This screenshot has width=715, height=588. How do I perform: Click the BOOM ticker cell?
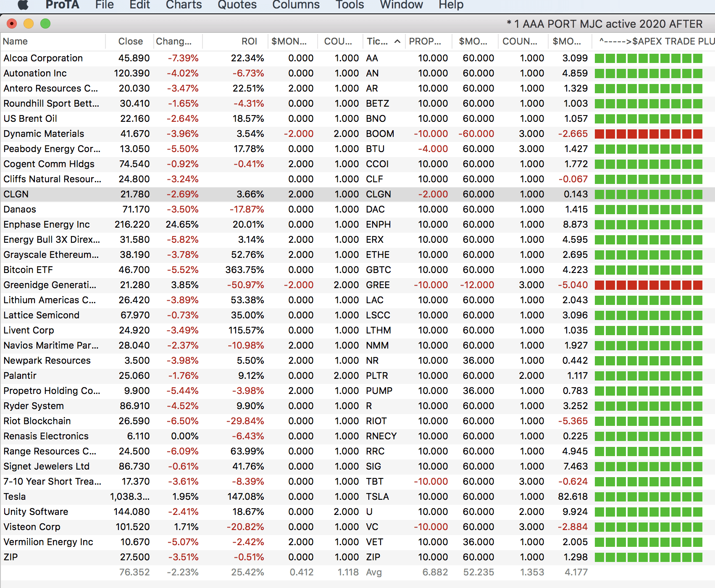[380, 134]
